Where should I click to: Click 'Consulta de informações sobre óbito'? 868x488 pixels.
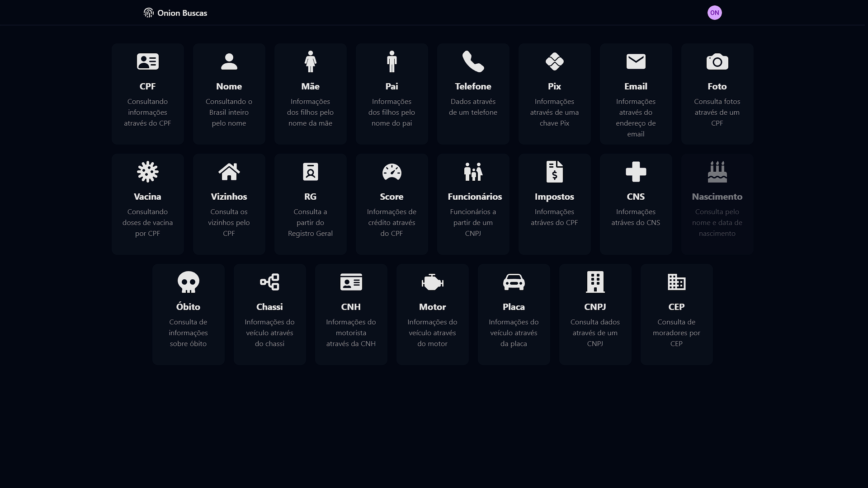point(189,333)
